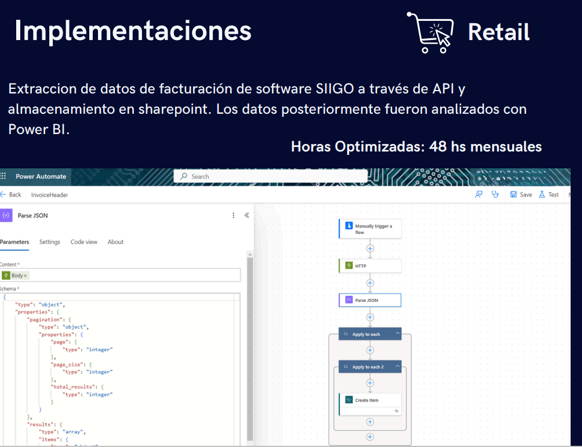This screenshot has height=447, width=582.
Task: Click the Power Automate title in header
Action: tap(41, 176)
